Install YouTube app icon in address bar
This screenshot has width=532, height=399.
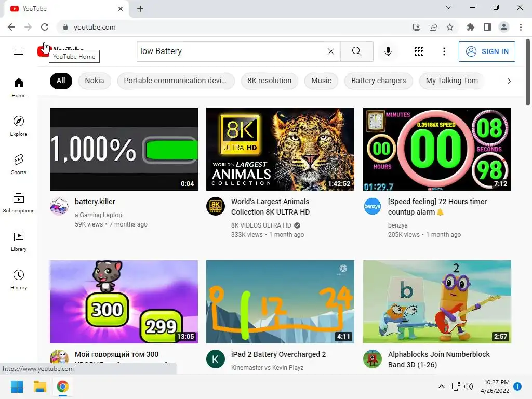coord(417,27)
